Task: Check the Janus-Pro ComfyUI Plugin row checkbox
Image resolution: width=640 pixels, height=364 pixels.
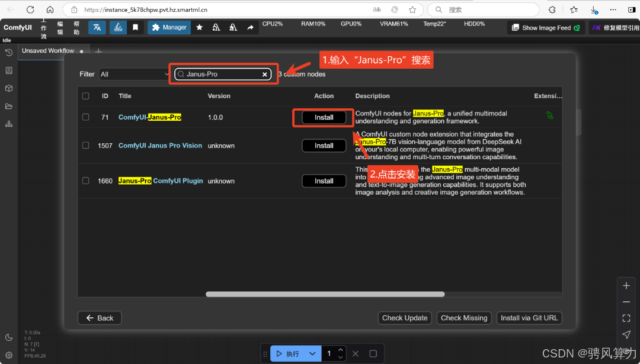Action: (x=85, y=181)
